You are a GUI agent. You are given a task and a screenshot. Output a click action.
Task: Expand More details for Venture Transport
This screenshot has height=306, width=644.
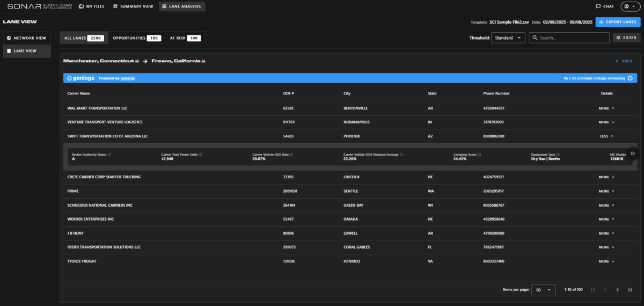click(606, 122)
